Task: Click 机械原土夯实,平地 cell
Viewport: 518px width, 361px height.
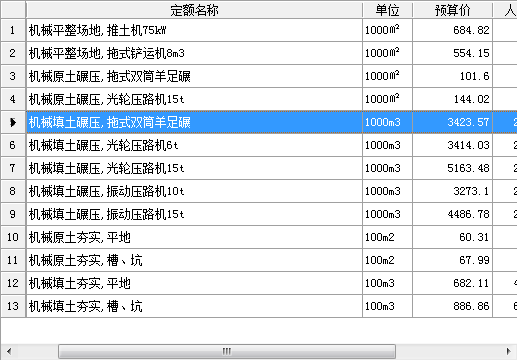Action: pos(194,237)
